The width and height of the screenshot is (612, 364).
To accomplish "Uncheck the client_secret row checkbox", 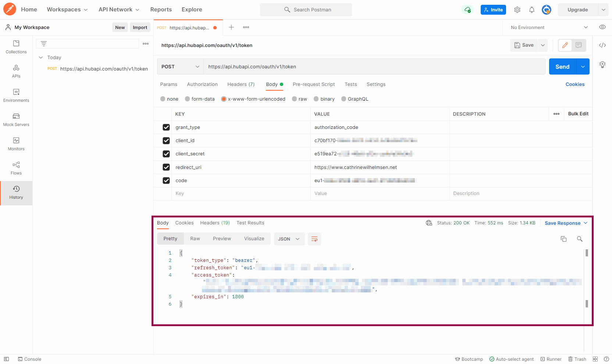I will click(166, 154).
